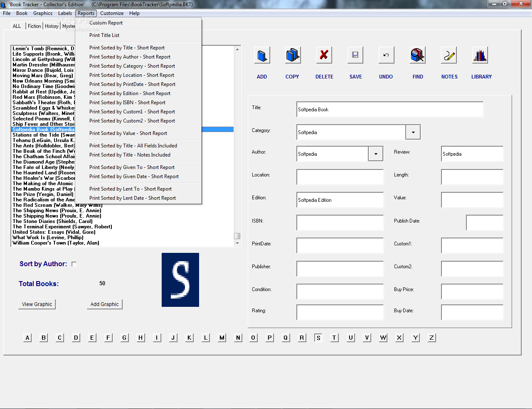Click the ISBN input field
The image size is (532, 409).
(340, 223)
